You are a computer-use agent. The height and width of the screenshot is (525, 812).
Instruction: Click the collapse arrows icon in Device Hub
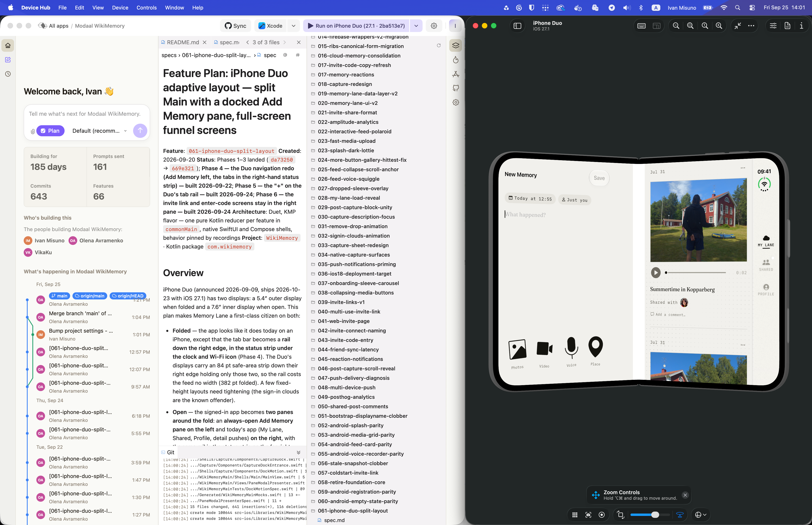coord(737,25)
